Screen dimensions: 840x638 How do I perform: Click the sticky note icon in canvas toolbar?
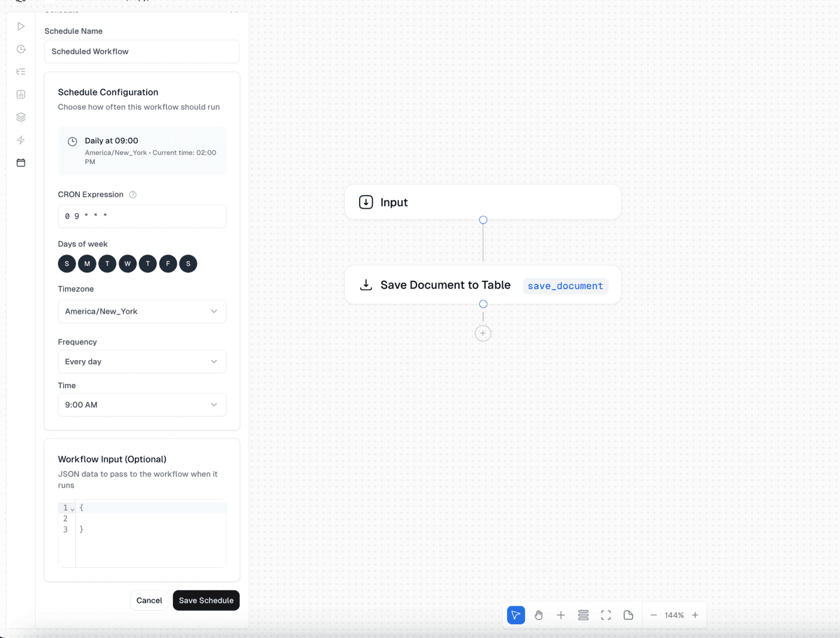pyautogui.click(x=628, y=615)
